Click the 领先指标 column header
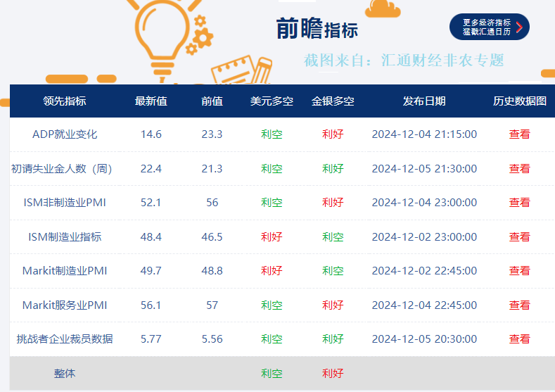The height and width of the screenshot is (392, 555). (65, 101)
